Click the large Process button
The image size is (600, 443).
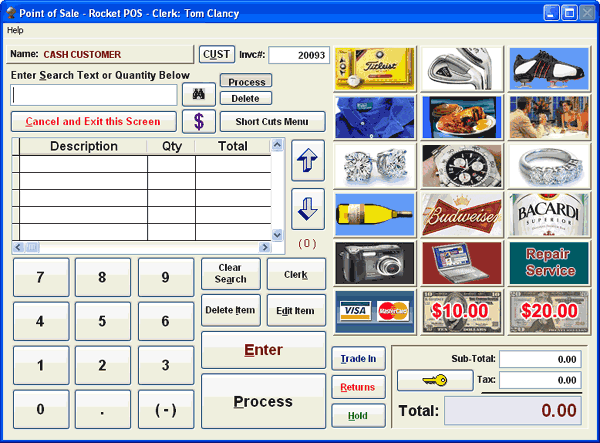tap(263, 401)
